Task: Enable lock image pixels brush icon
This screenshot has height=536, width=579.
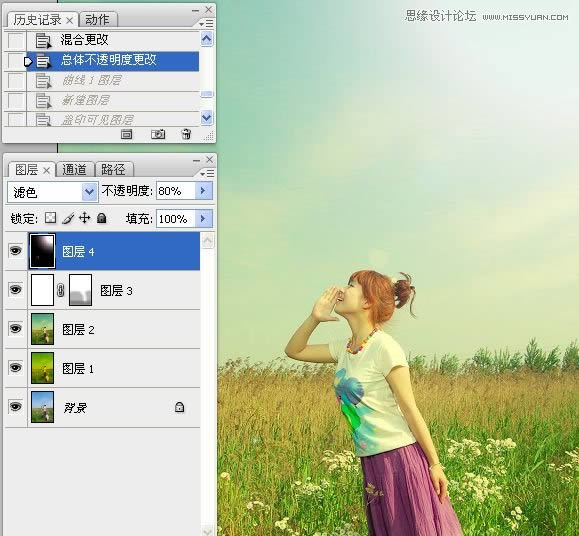Action: coord(68,218)
